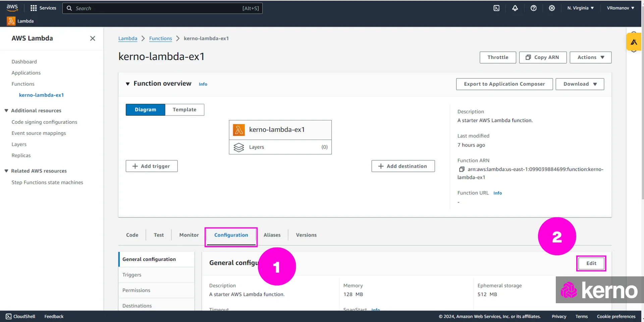The width and height of the screenshot is (644, 322).
Task: Click the Lambda service icon shortcut
Action: [11, 21]
